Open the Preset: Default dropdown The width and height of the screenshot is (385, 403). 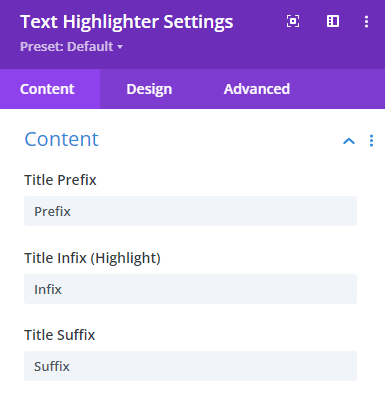point(71,47)
